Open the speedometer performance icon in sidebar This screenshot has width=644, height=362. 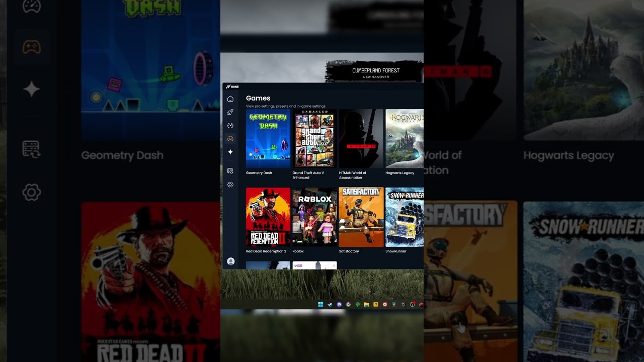point(230,125)
